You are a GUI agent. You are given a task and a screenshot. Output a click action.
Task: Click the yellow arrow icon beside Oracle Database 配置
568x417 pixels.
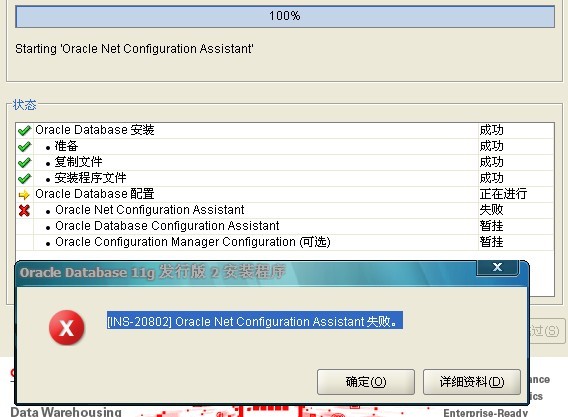point(24,195)
